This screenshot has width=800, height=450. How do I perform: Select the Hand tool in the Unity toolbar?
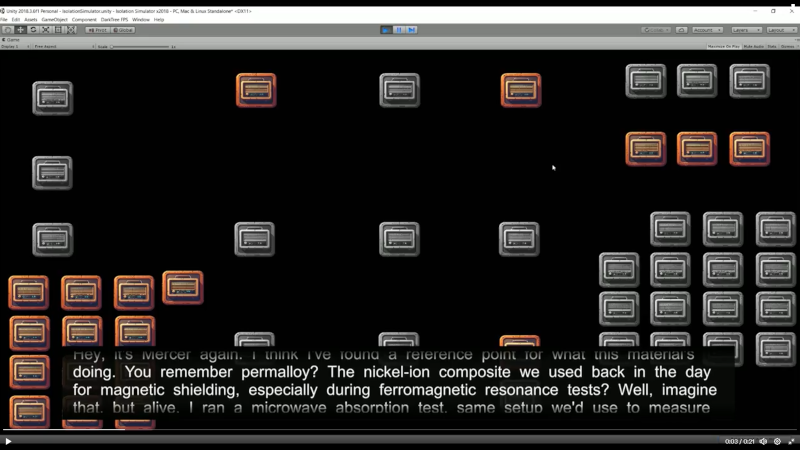(x=8, y=30)
